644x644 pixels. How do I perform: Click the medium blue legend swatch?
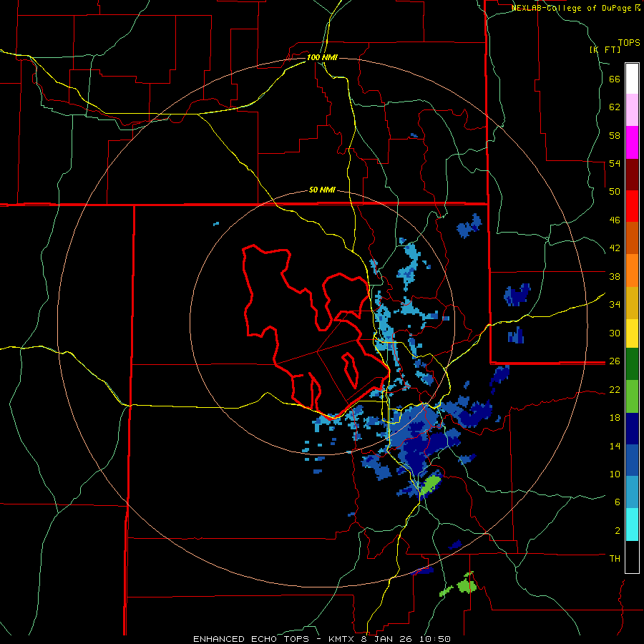[x=632, y=460]
